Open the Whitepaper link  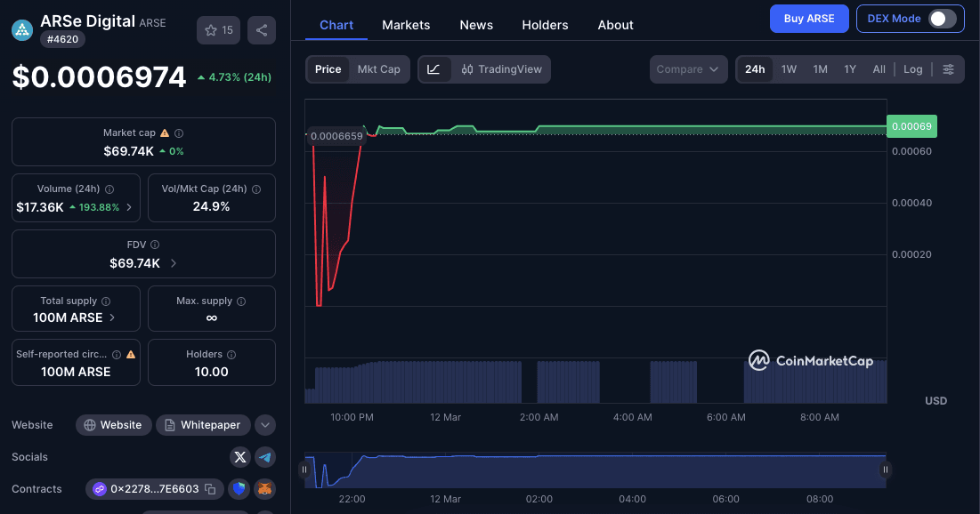[203, 425]
